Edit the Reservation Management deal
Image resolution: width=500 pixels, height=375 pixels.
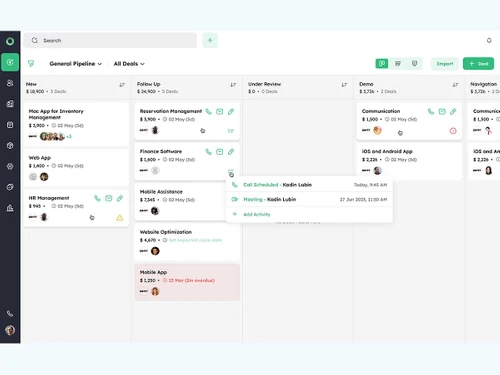tap(231, 112)
